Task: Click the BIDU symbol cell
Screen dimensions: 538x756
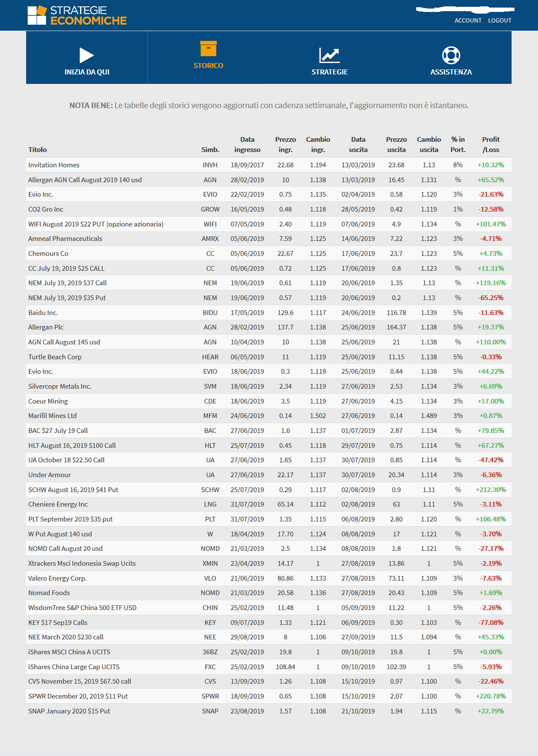Action: click(x=210, y=312)
